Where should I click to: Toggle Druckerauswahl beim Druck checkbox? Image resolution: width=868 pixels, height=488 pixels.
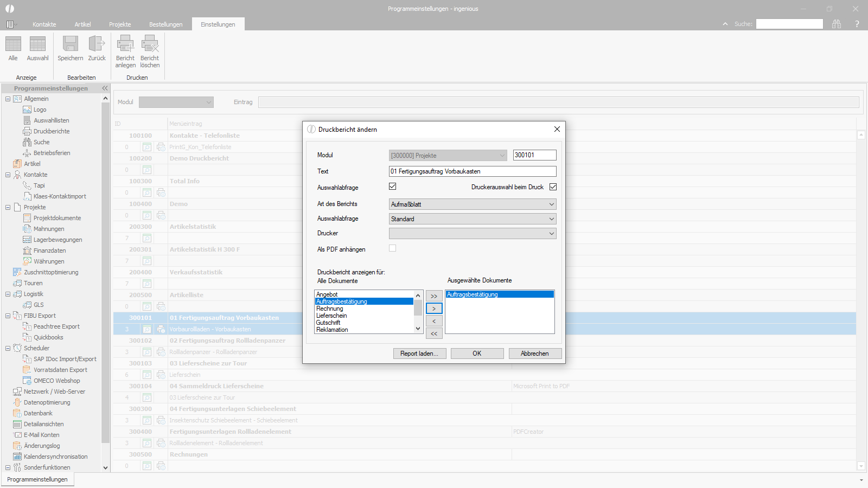(x=553, y=187)
